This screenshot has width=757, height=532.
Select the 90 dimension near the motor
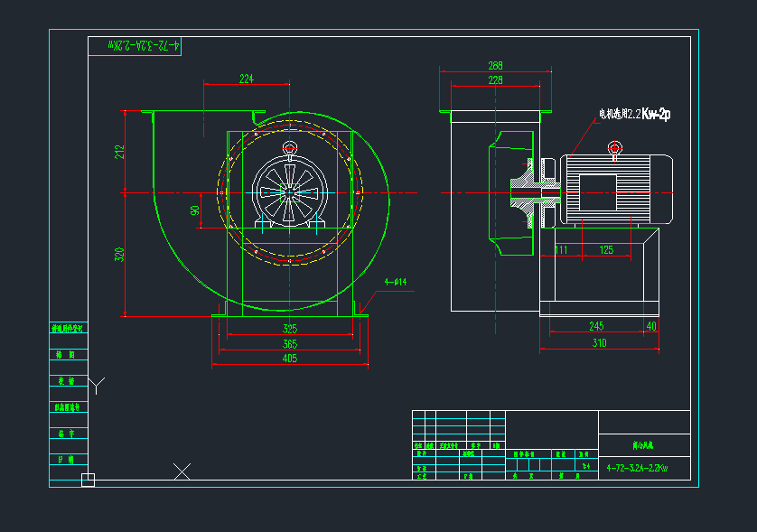click(x=195, y=210)
